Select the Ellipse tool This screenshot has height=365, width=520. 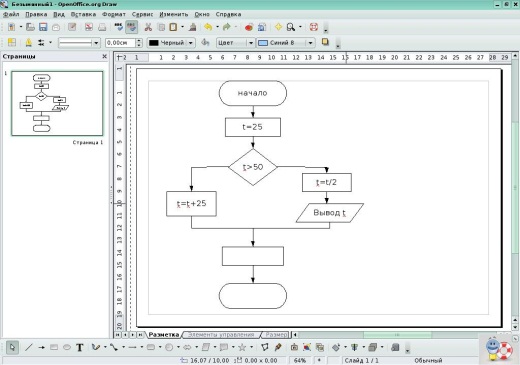[x=67, y=347]
